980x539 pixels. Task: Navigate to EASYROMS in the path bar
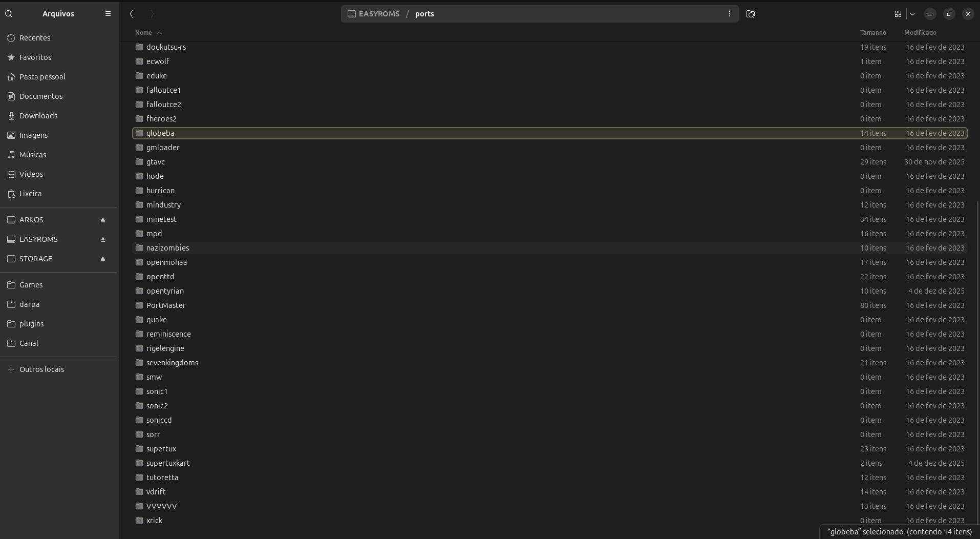378,14
